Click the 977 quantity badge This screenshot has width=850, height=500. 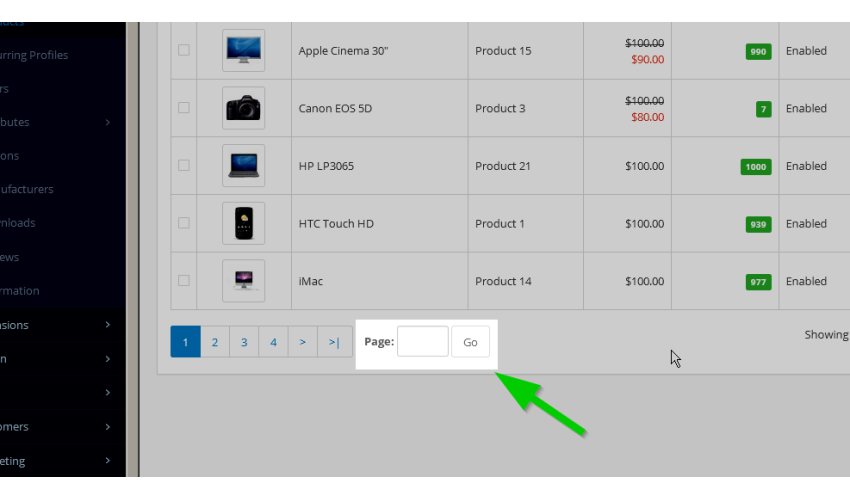pos(758,282)
